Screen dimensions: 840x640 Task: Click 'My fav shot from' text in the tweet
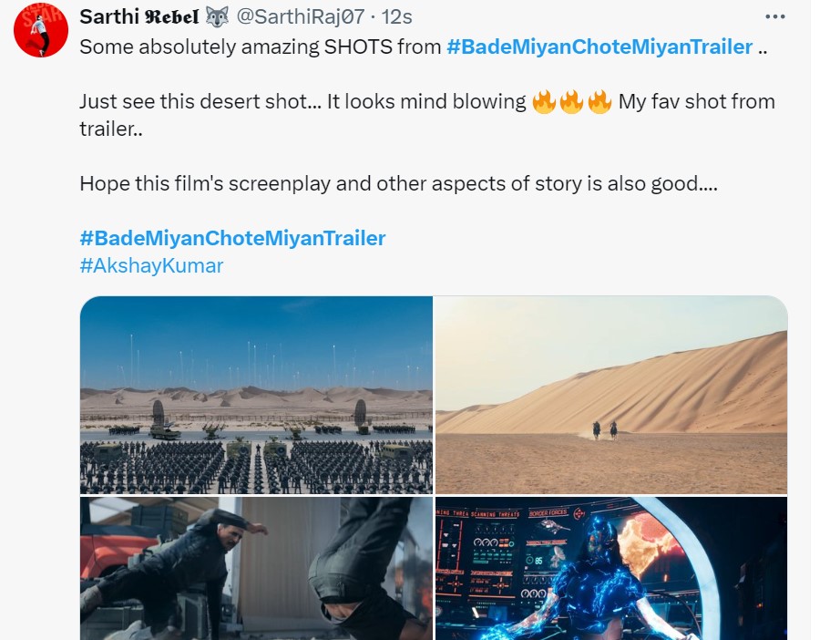[x=696, y=102]
